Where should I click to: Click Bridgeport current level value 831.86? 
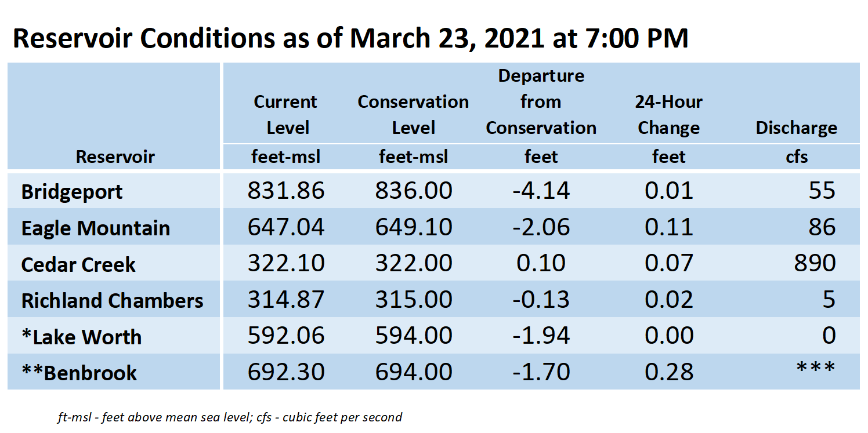coord(286,191)
